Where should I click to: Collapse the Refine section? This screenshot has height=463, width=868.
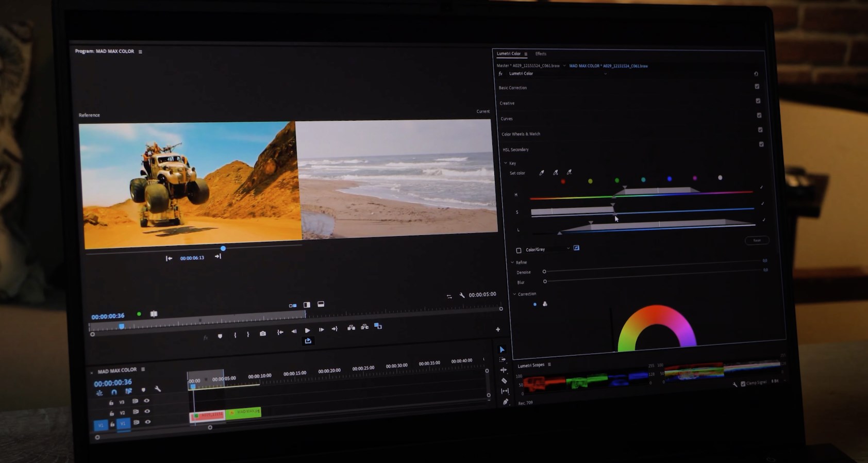[512, 262]
